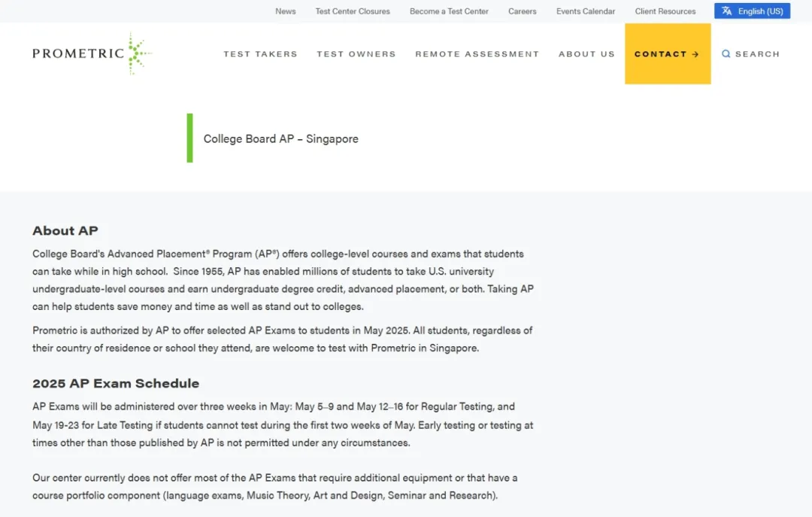
Task: Open the Test Takers menu
Action: click(x=260, y=54)
